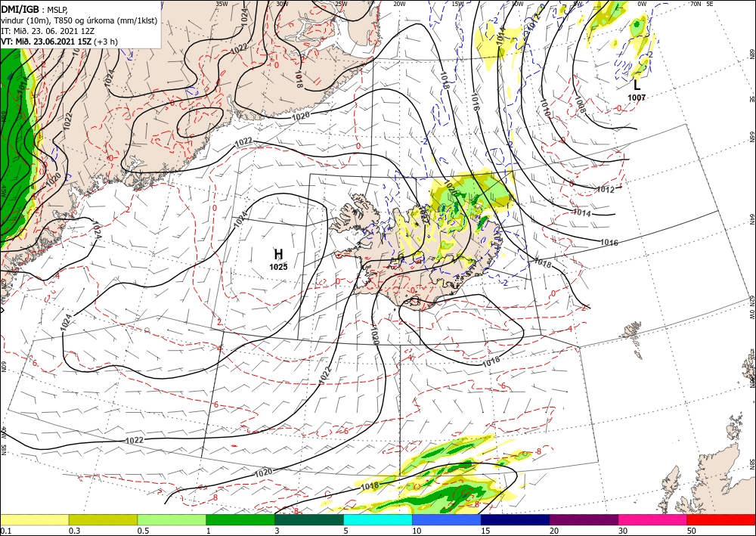Image resolution: width=756 pixels, height=536 pixels.
Task: Click the legend value '50'
Action: tap(692, 530)
